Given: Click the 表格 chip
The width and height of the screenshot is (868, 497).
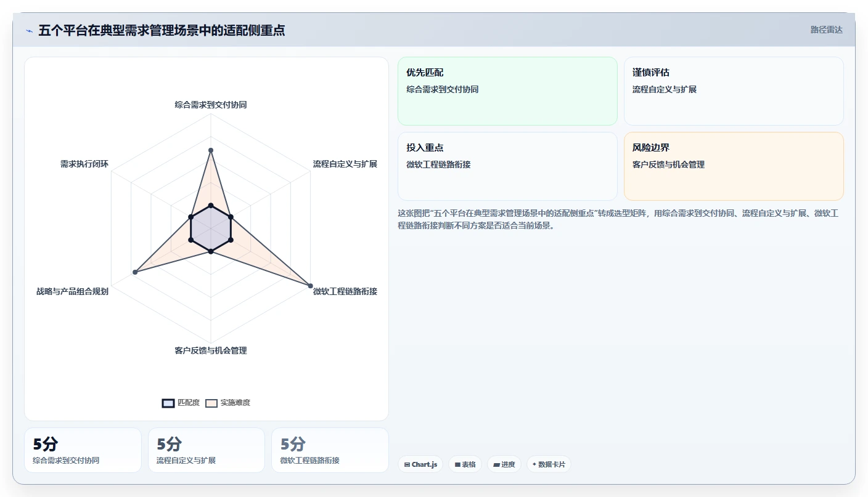Looking at the screenshot, I should coord(465,464).
